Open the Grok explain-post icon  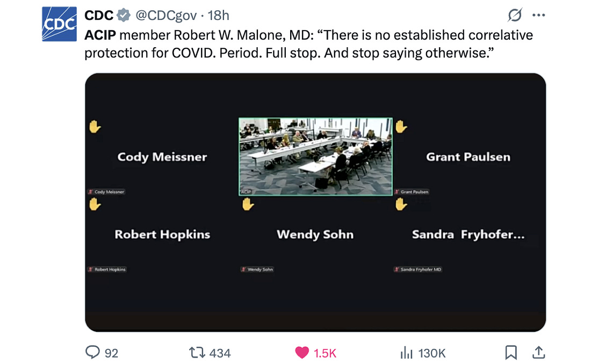pyautogui.click(x=514, y=16)
